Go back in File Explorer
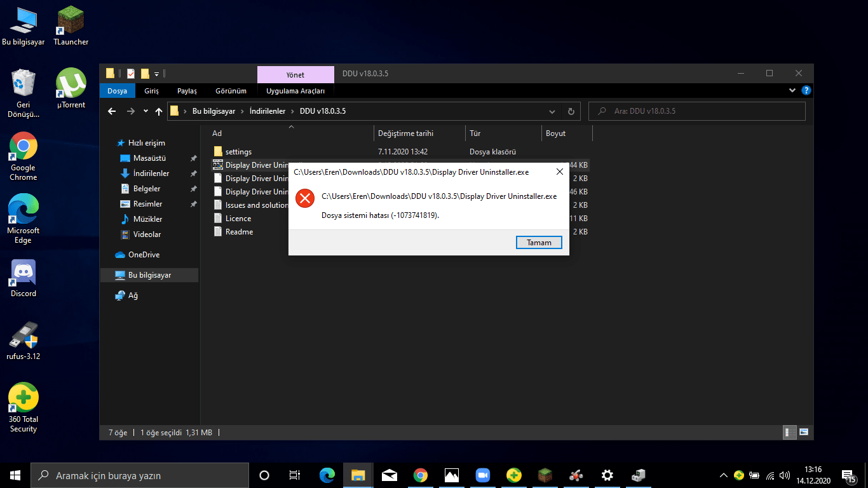Image resolution: width=868 pixels, height=488 pixels. click(112, 111)
